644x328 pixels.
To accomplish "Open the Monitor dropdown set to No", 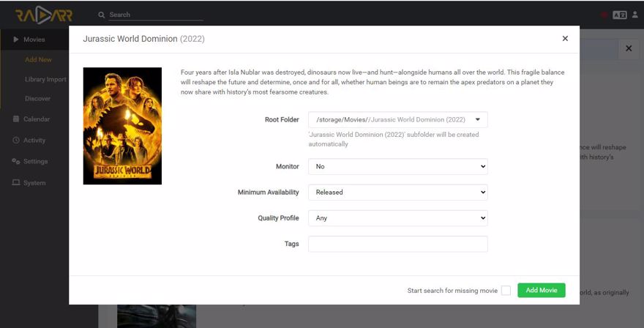I will pyautogui.click(x=397, y=166).
